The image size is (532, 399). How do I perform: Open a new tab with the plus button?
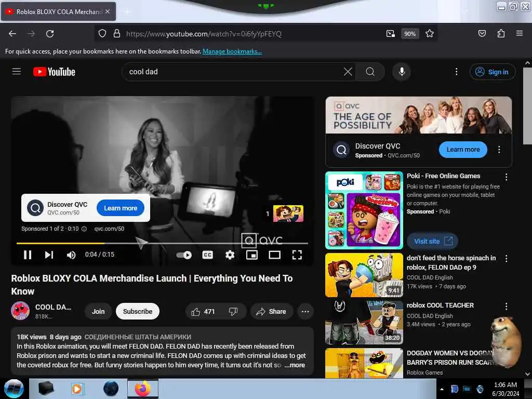[x=127, y=12]
